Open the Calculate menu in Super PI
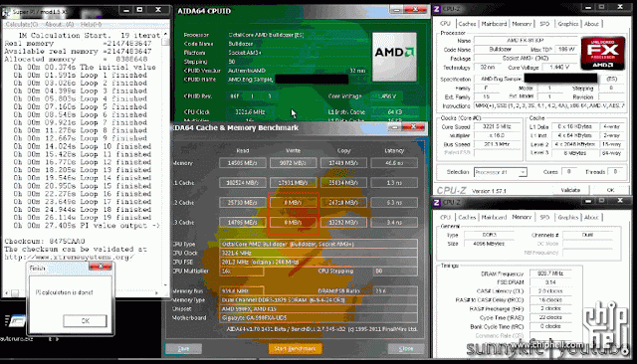This screenshot has width=637, height=364. click(22, 24)
